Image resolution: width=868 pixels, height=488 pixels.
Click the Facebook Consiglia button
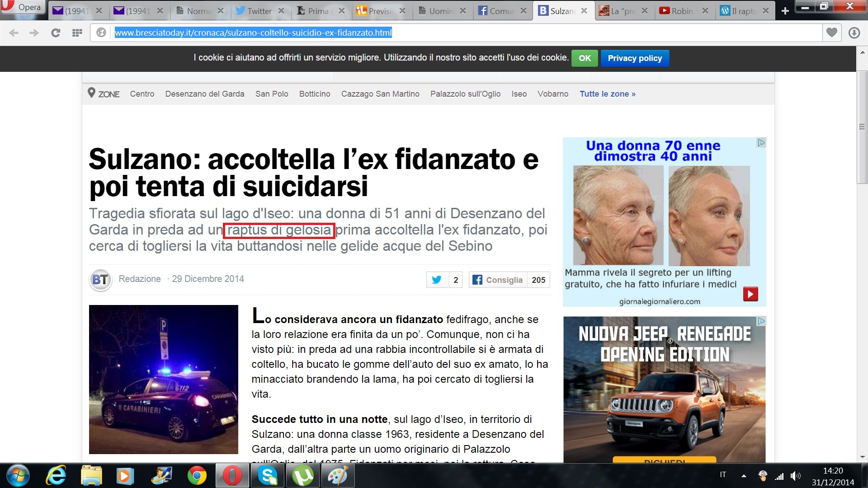[498, 280]
